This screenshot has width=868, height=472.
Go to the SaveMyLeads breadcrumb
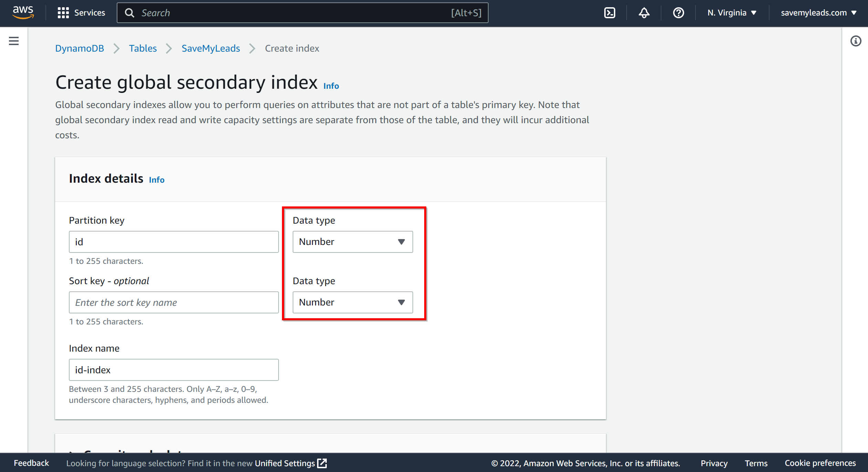(x=211, y=48)
